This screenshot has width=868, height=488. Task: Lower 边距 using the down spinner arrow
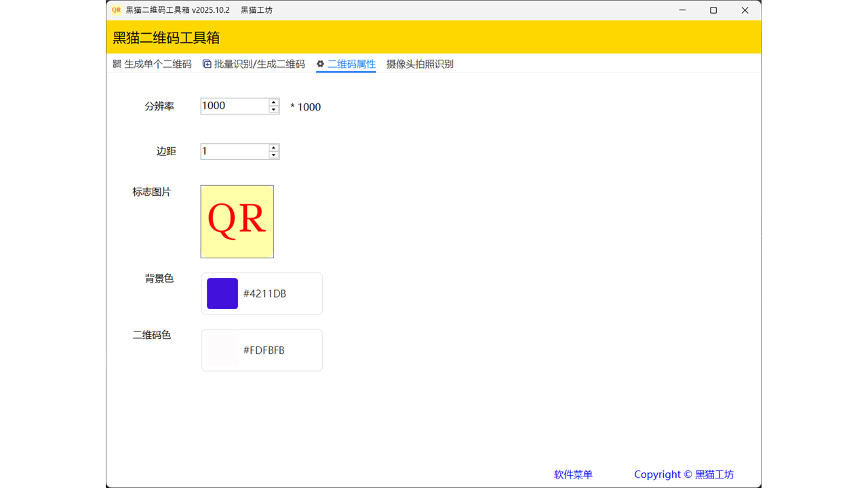point(274,155)
